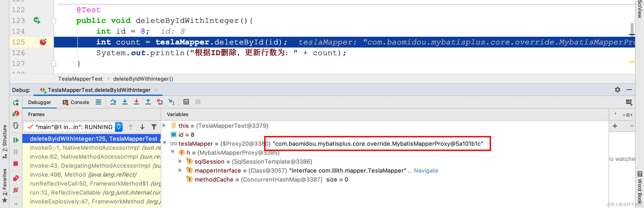Open the SciView side panel
This screenshot has width=644, height=208.
tap(640, 9)
